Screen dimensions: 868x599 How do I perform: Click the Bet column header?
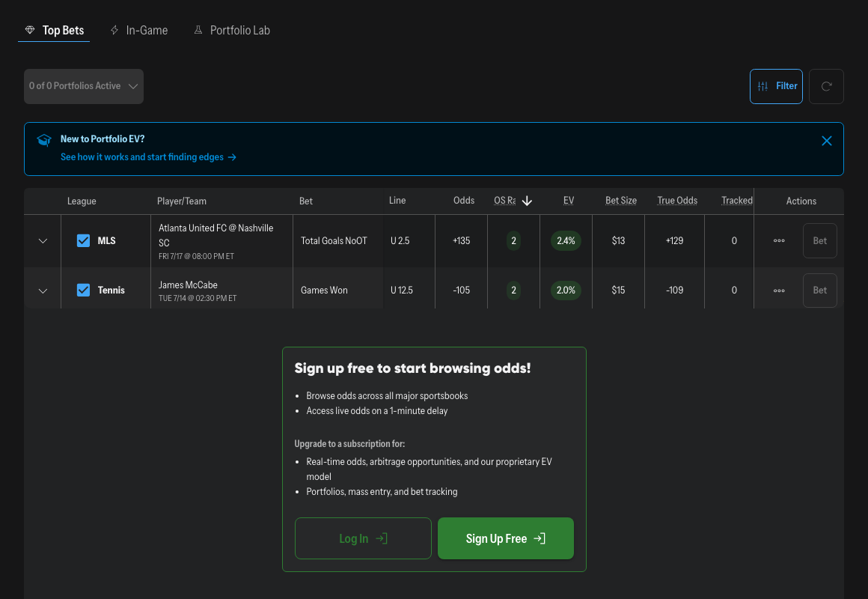306,201
